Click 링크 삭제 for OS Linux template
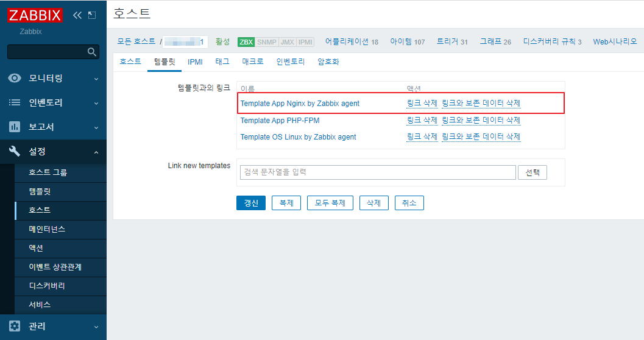644x340 pixels. coord(422,136)
